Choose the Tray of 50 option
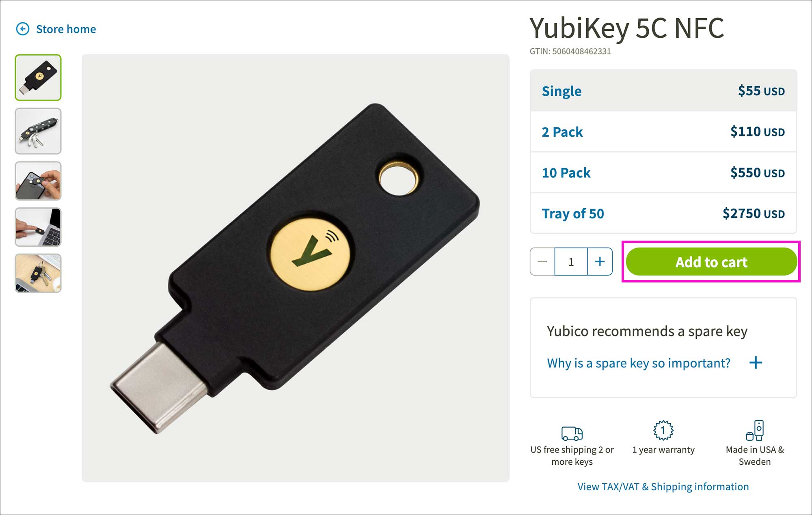Screen dimensions: 812x515 (663, 213)
